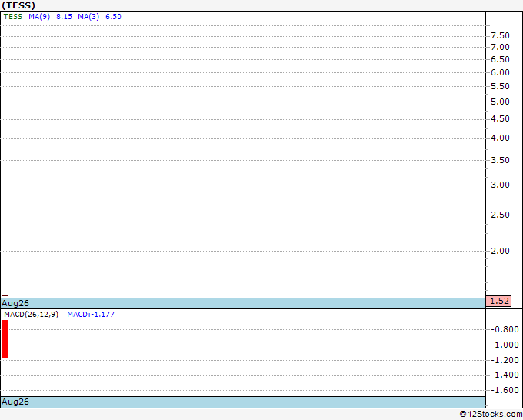This screenshot has width=523, height=420.
Task: Click the -1.200 MACD axis label
Action: click(506, 360)
